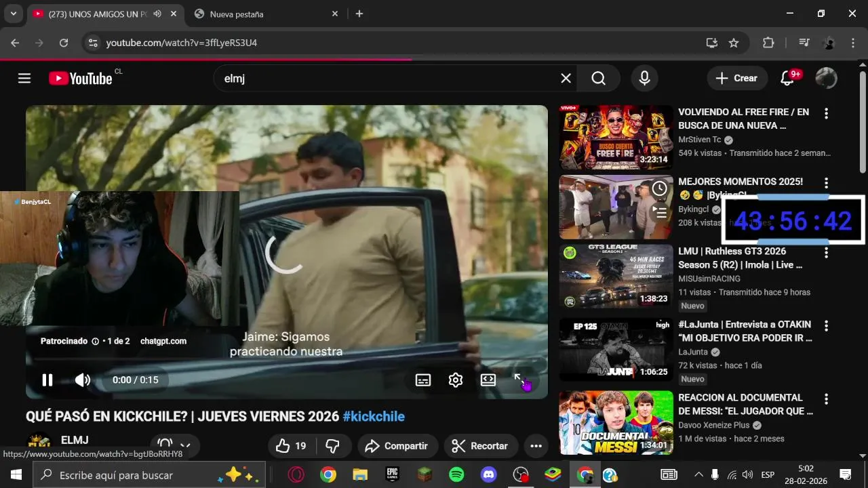
Task: Open the DOCUMENTAL MESSI thumbnail
Action: click(616, 423)
